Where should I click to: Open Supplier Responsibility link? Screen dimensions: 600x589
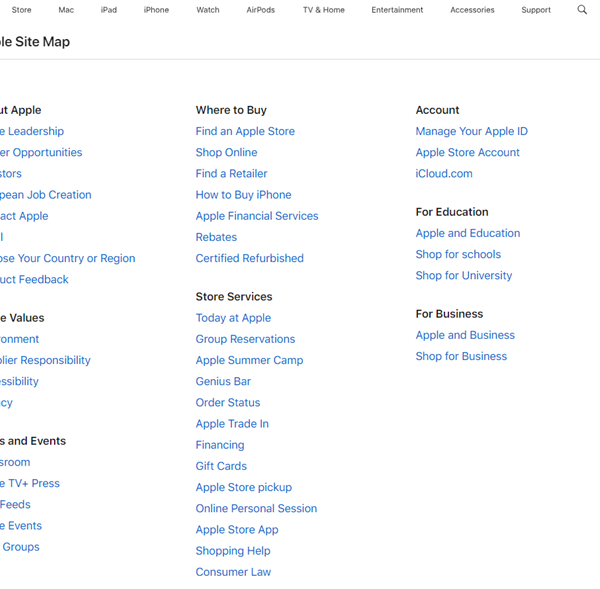45,360
